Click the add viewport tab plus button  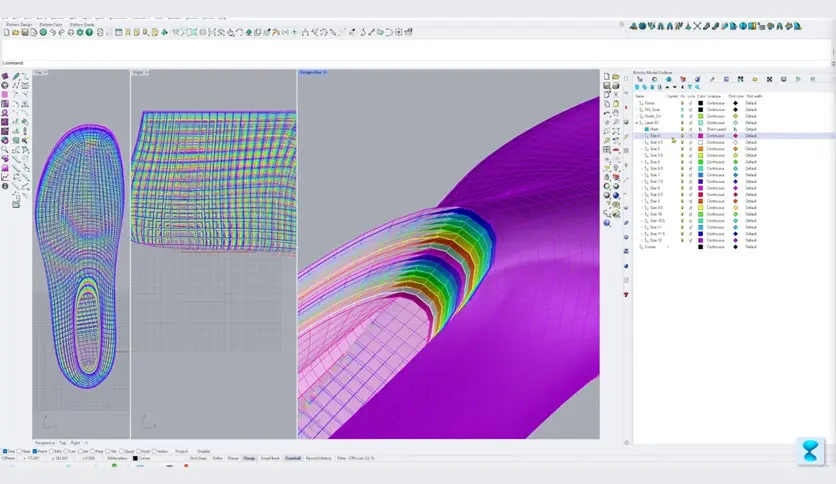pyautogui.click(x=86, y=442)
